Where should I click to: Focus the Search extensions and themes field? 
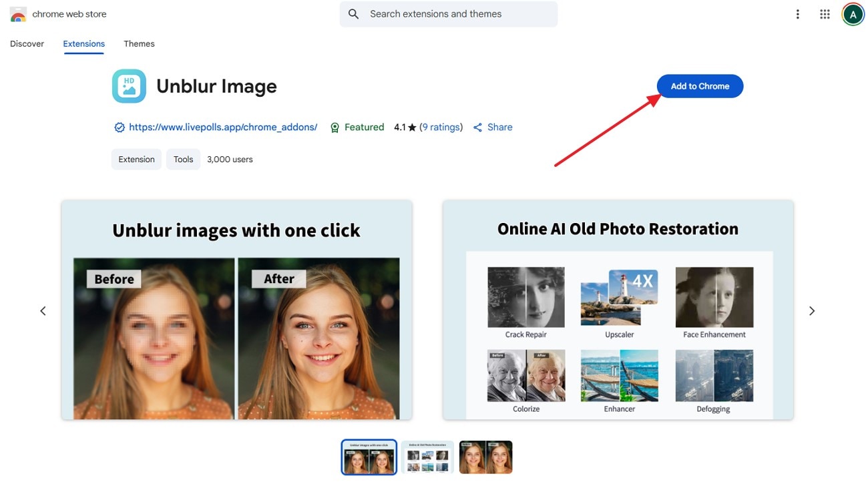(x=449, y=14)
